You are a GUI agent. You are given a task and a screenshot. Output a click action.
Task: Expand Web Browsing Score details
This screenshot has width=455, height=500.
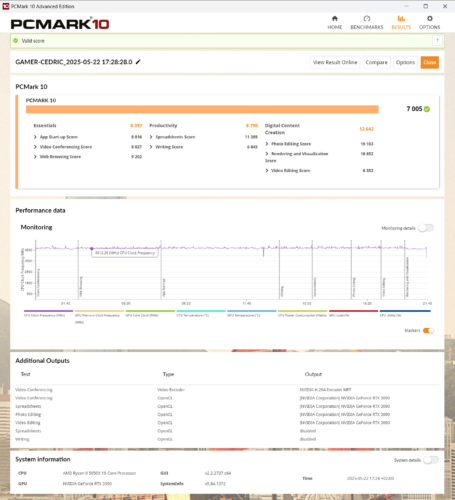pos(35,157)
